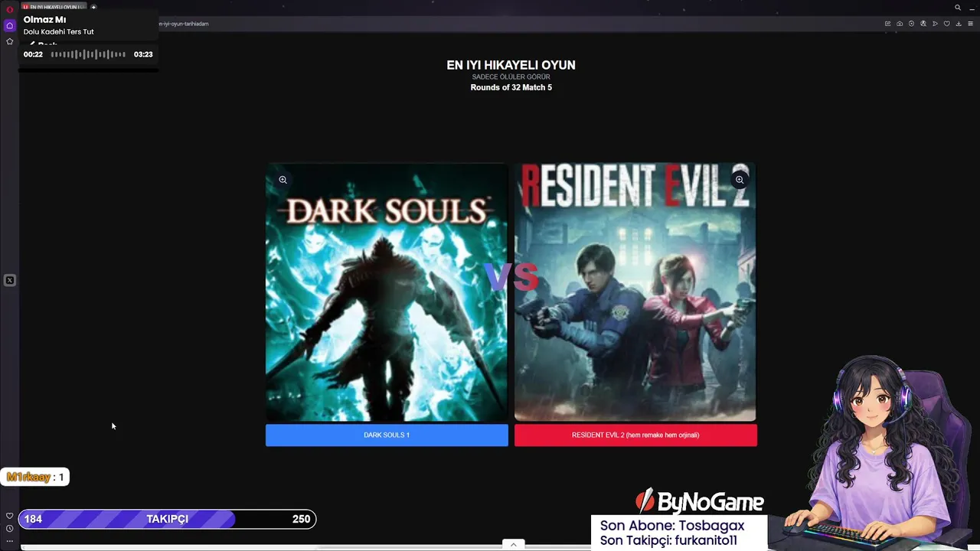Click the ByNoGame sponsor logo
Viewport: 980px width, 551px height.
[x=700, y=502]
